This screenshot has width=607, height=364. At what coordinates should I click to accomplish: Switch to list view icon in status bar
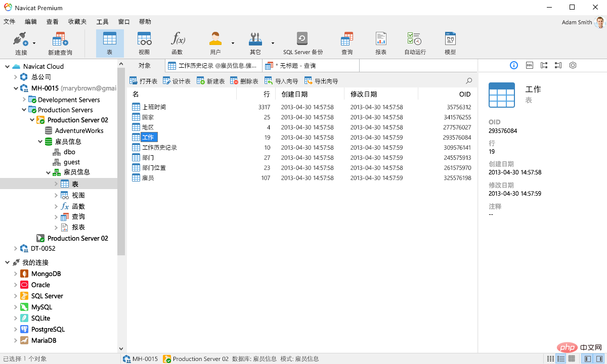pos(550,358)
